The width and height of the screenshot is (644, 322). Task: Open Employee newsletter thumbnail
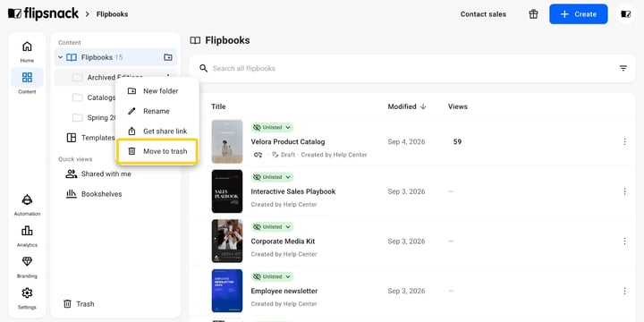pos(227,291)
